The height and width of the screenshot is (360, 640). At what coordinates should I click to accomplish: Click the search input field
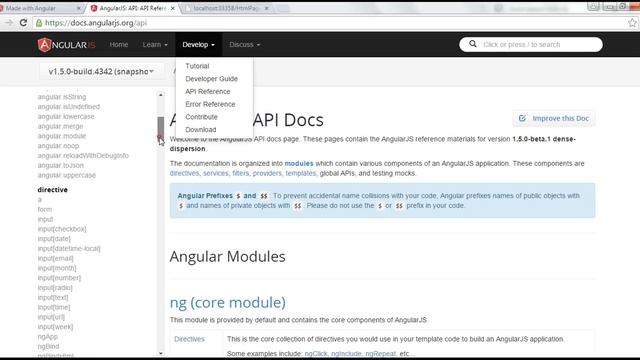[x=531, y=44]
